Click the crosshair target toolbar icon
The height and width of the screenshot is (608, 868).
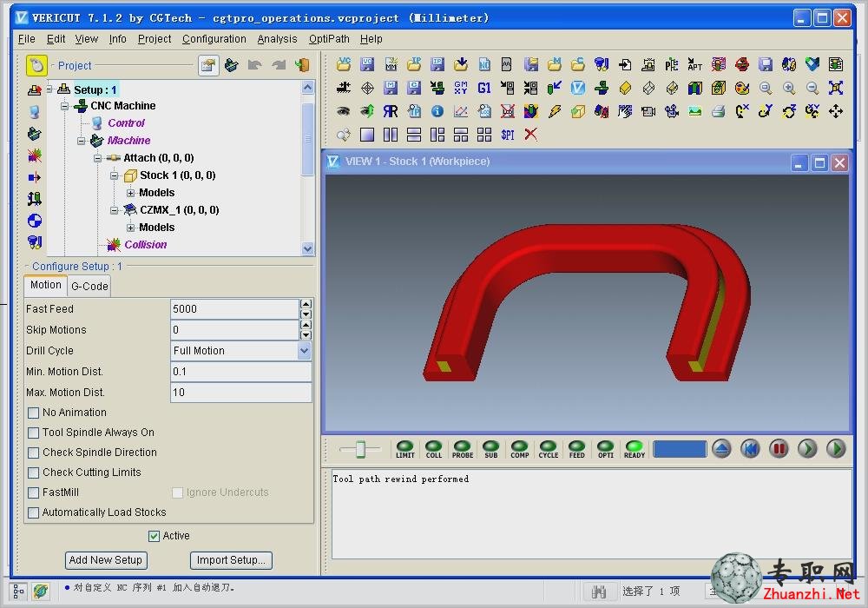click(x=367, y=88)
